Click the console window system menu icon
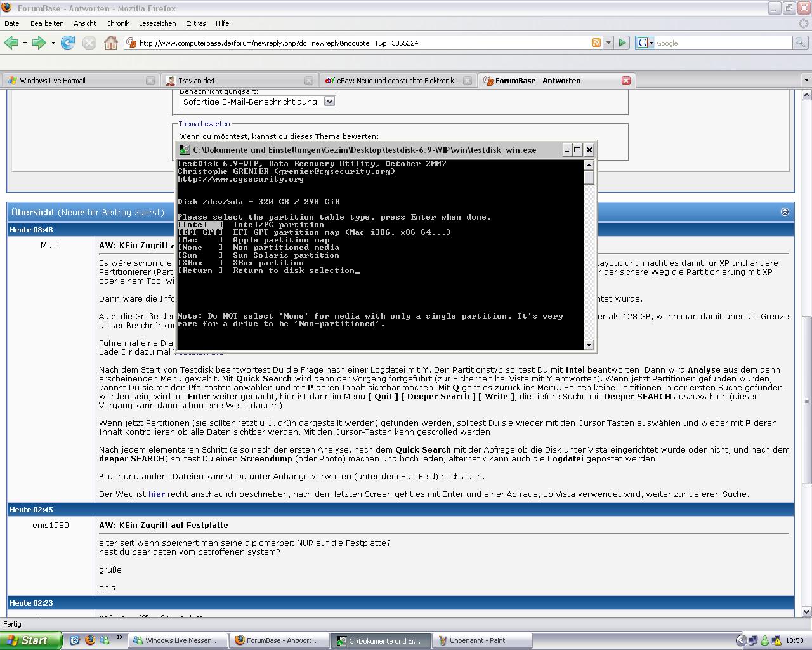812x650 pixels. pos(184,150)
